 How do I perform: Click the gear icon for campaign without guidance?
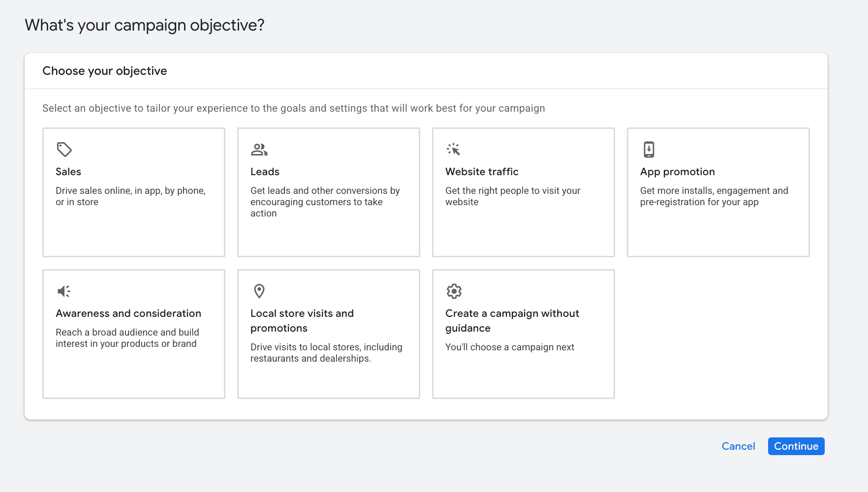[x=454, y=291]
